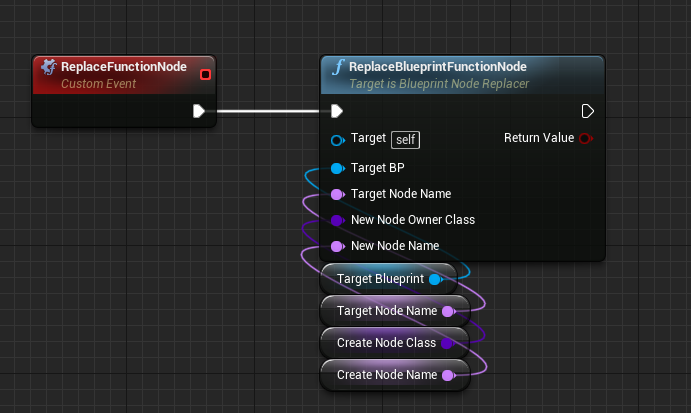
Task: Click the 'Target is Blueprint Node Replacer' subtitle
Action: pyautogui.click(x=439, y=84)
